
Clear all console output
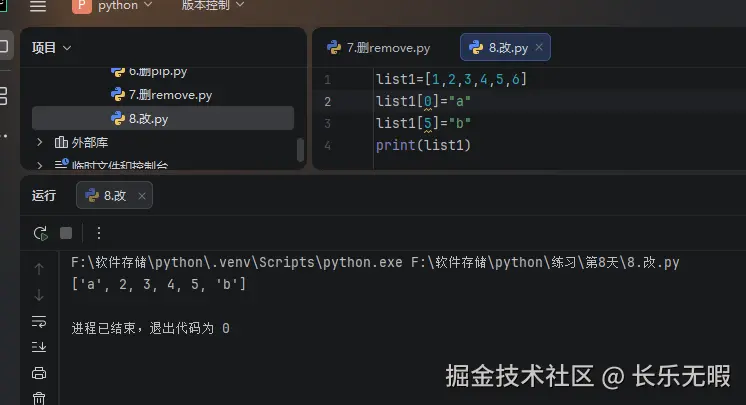[x=39, y=398]
